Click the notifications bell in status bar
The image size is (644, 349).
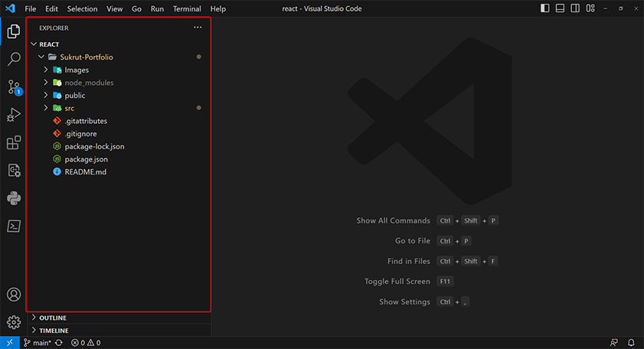(631, 343)
